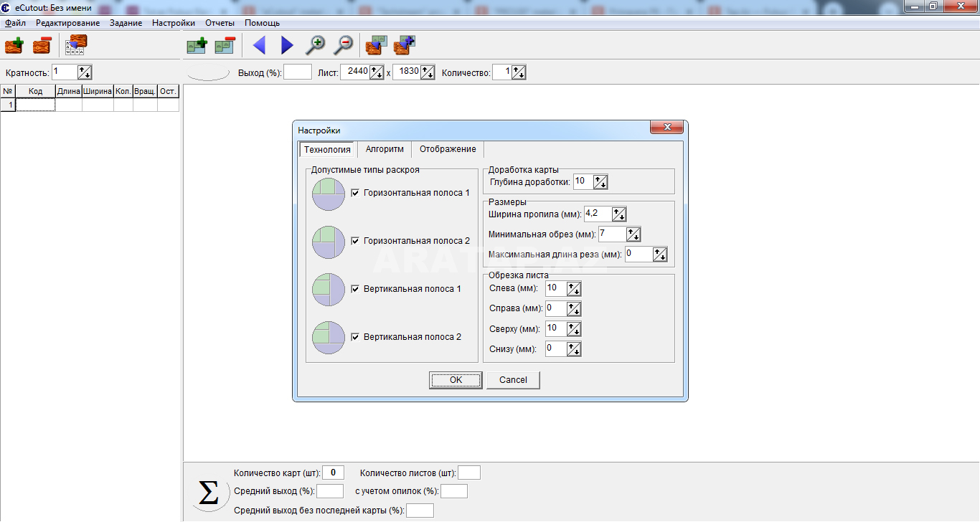
Task: Click the Количество spinner in toolbar
Action: [x=519, y=72]
